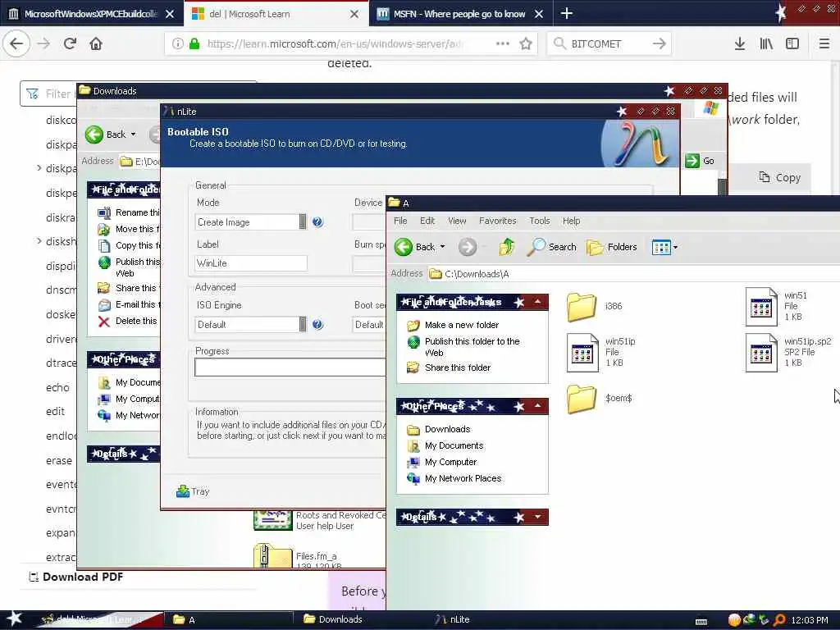The height and width of the screenshot is (630, 840).
Task: Open Downloads under Other Places in A window
Action: (x=447, y=429)
